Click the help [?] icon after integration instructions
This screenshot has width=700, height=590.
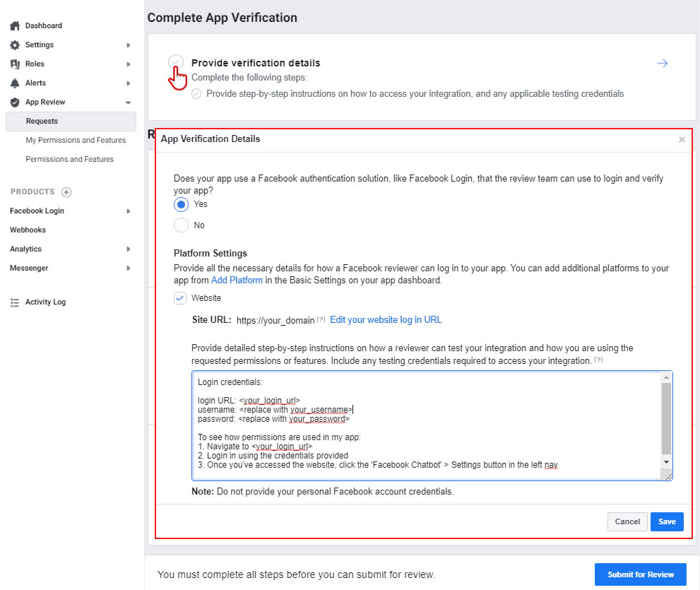(599, 359)
